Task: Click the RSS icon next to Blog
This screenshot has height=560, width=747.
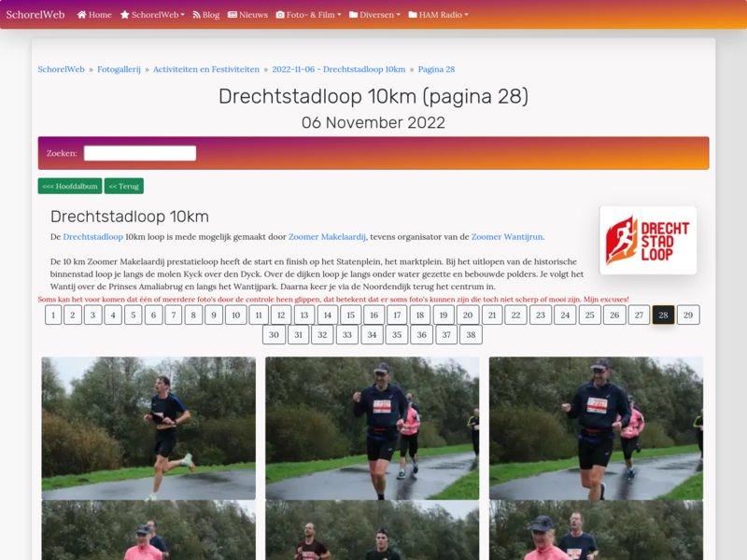Action: pos(196,15)
